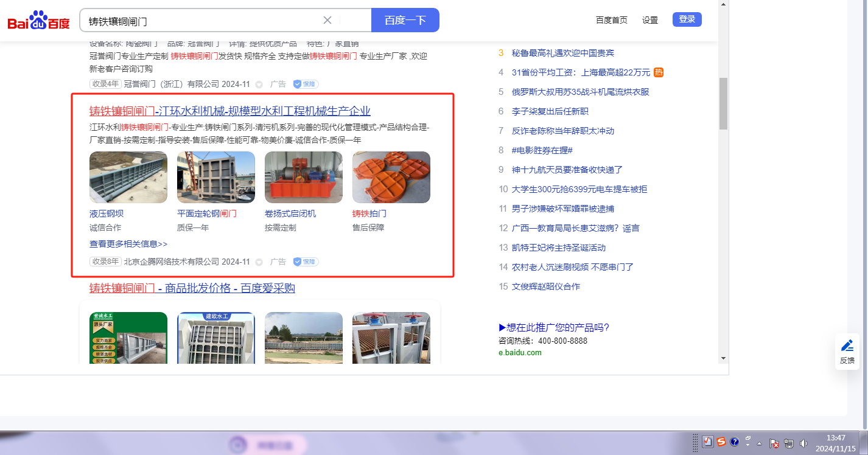Click the page scrollbar thumb
This screenshot has width=868, height=455.
tap(723, 103)
